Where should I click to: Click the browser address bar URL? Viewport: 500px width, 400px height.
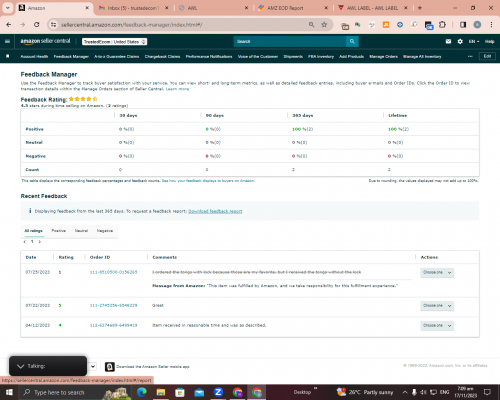(x=132, y=25)
